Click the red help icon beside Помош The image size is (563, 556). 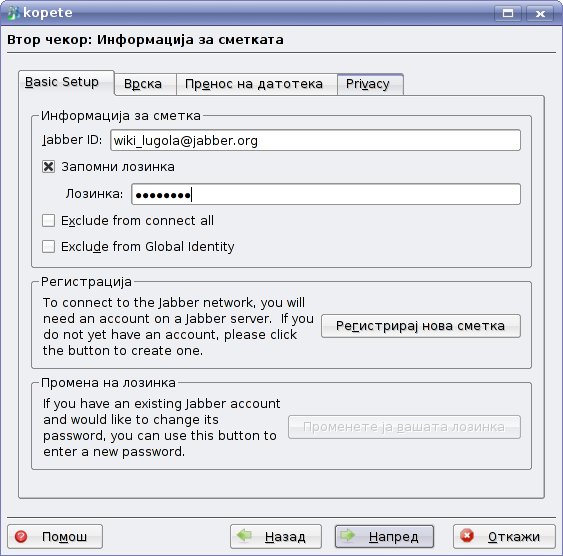(x=21, y=537)
